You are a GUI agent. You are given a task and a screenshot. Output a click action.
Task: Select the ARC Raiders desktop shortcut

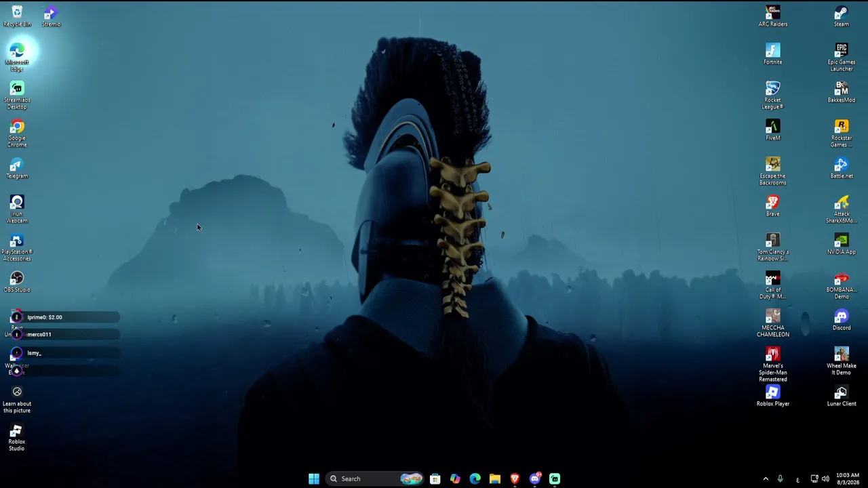773,16
